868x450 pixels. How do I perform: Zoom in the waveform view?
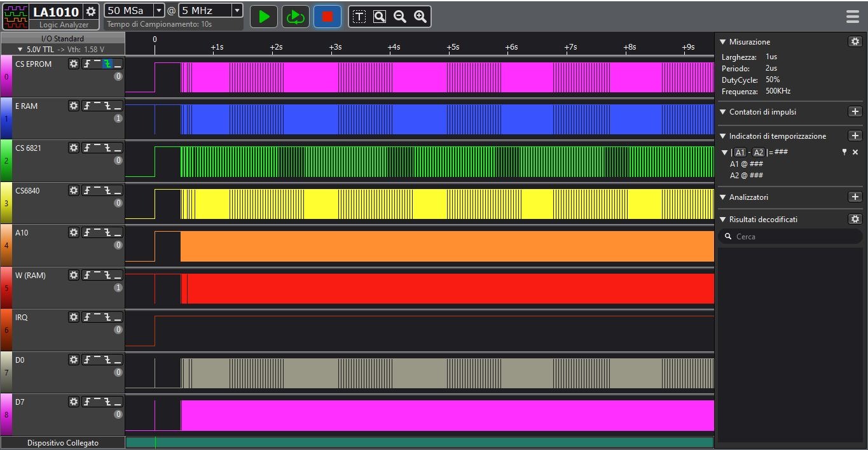[x=420, y=17]
